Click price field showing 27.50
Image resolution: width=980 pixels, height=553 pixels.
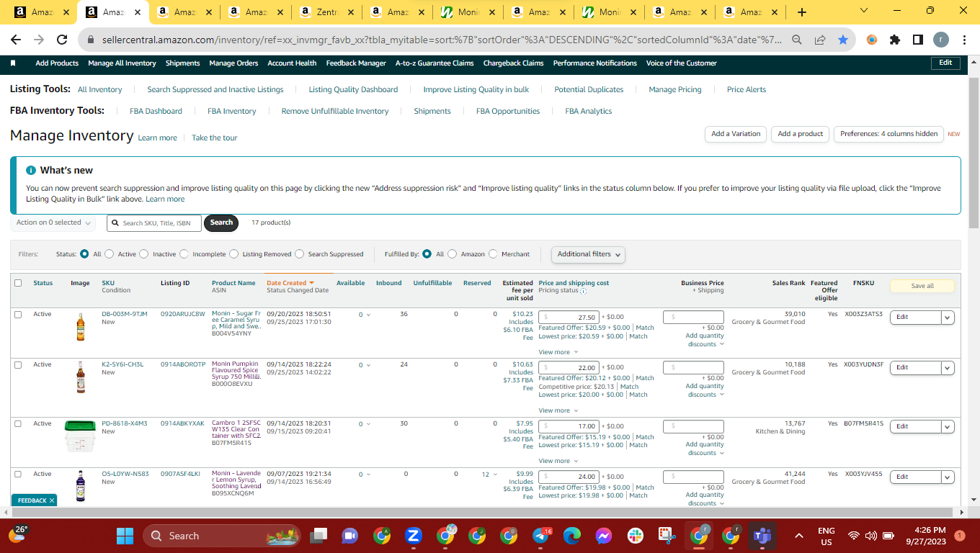[x=569, y=318]
